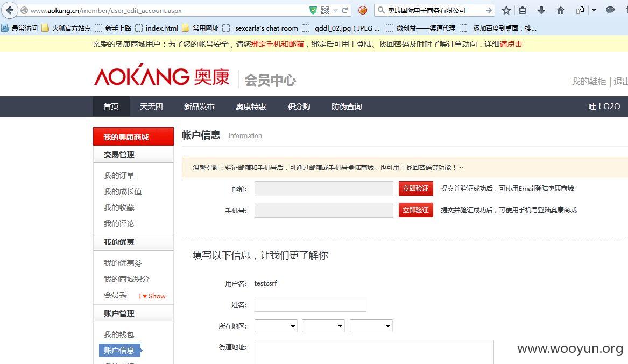Click the blocked-content icon beside search box

363,10
